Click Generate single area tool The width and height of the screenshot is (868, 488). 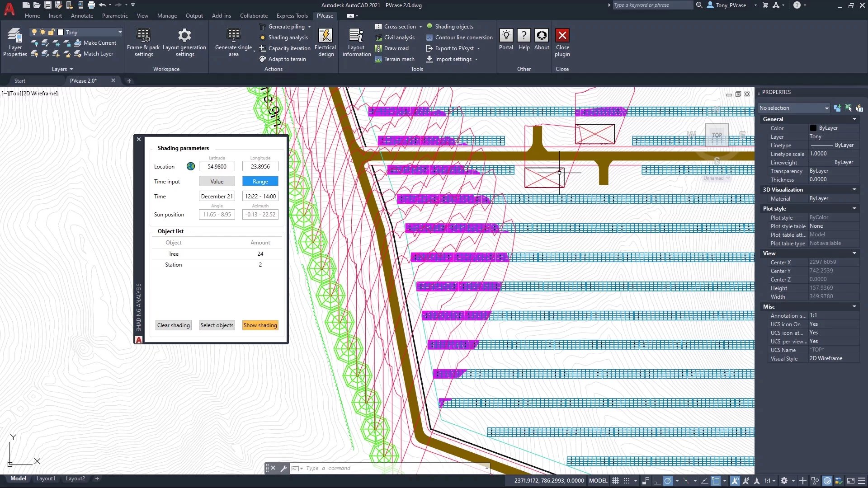coord(233,42)
